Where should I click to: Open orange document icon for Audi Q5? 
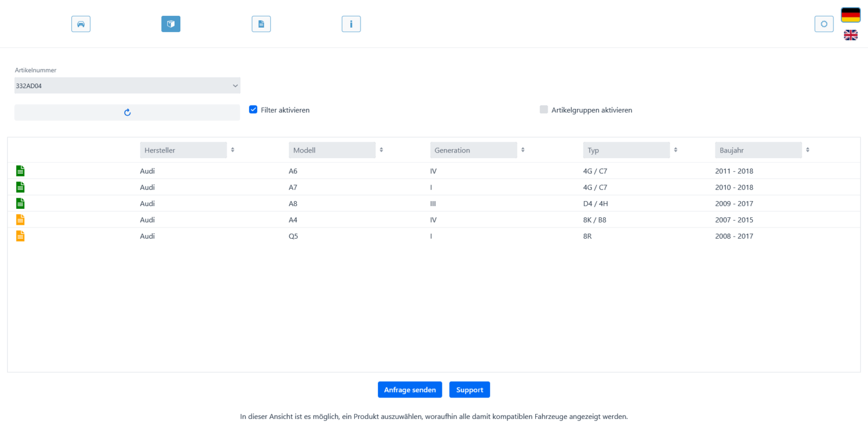coord(20,237)
